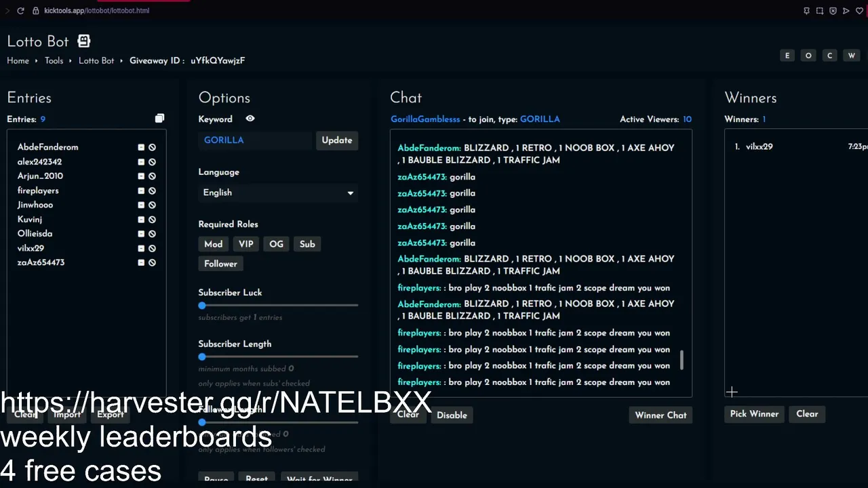Ban Ollieisda using the block icon
This screenshot has width=868, height=488.
pos(152,234)
